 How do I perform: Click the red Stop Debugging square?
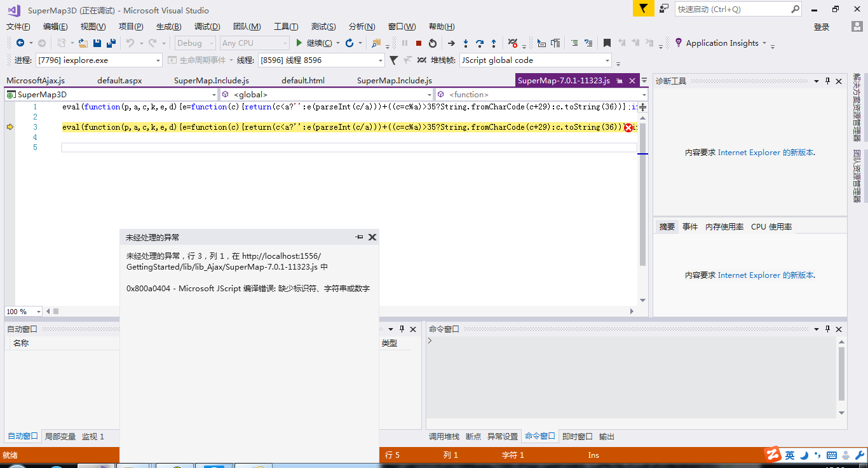[419, 43]
